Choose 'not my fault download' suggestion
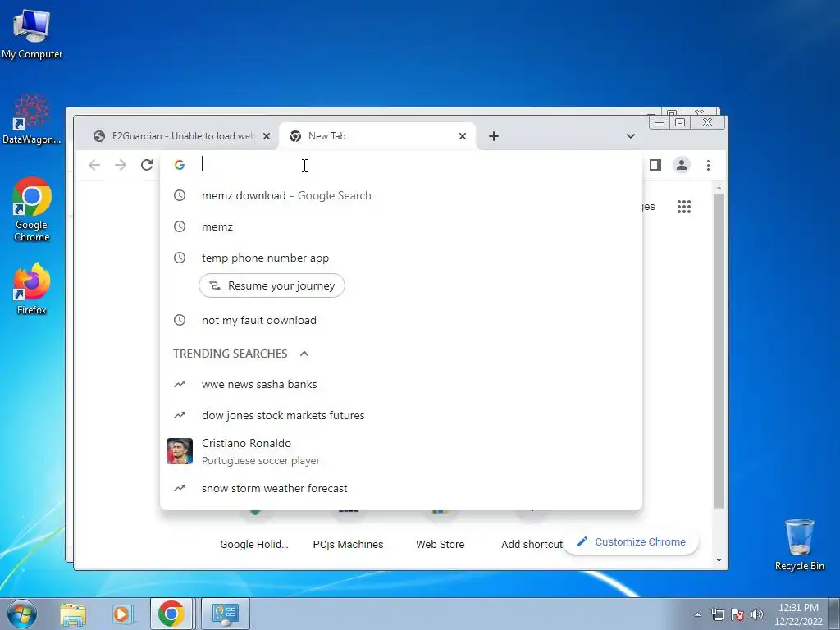 400,321
